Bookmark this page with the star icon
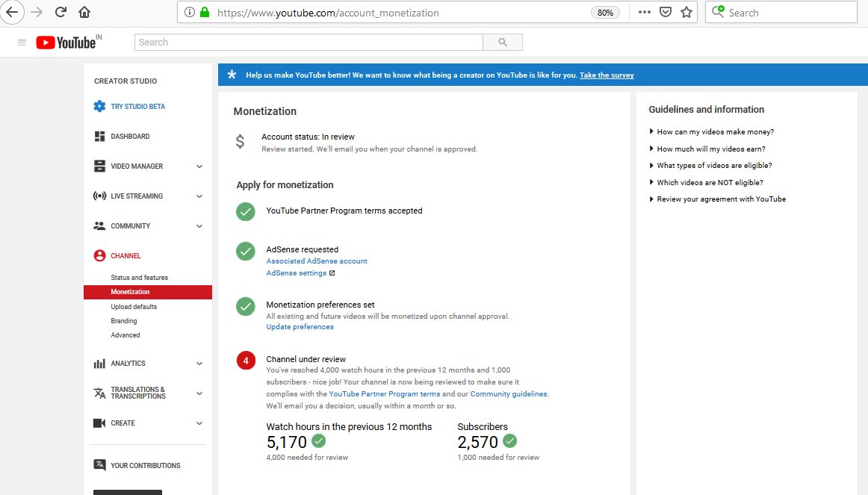Viewport: 868px width, 495px height. [686, 12]
